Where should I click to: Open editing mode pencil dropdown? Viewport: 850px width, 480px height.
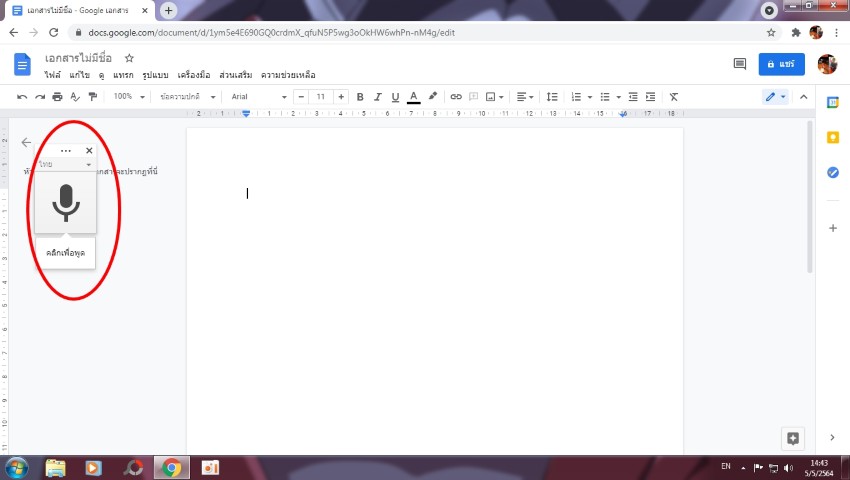[x=775, y=97]
